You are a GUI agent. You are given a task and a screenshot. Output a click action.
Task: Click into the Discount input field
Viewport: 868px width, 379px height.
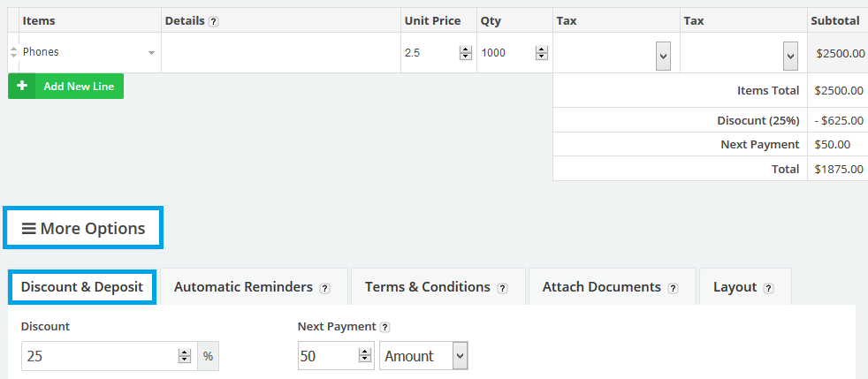click(99, 356)
